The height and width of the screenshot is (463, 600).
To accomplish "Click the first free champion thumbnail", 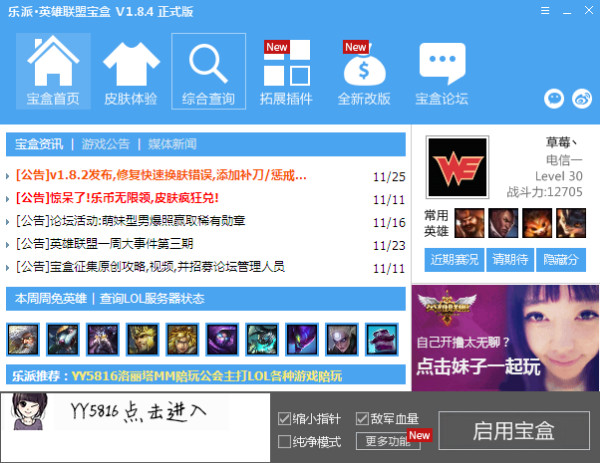I will (x=23, y=338).
